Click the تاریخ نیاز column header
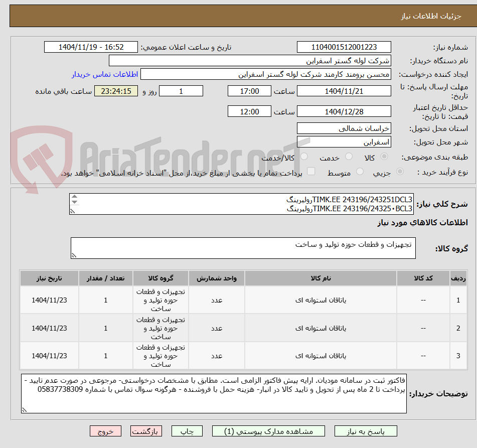The height and width of the screenshot is (448, 477). (49, 278)
